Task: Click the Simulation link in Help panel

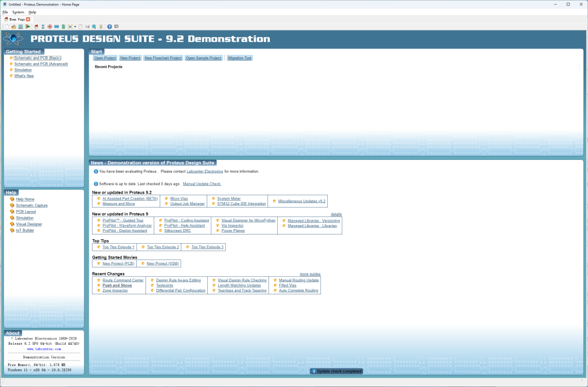Action: 25,218
